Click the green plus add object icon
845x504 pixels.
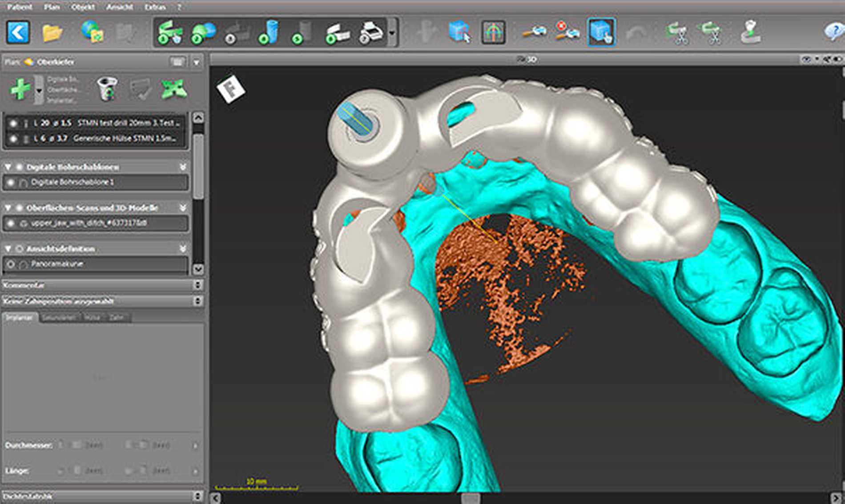[x=20, y=89]
